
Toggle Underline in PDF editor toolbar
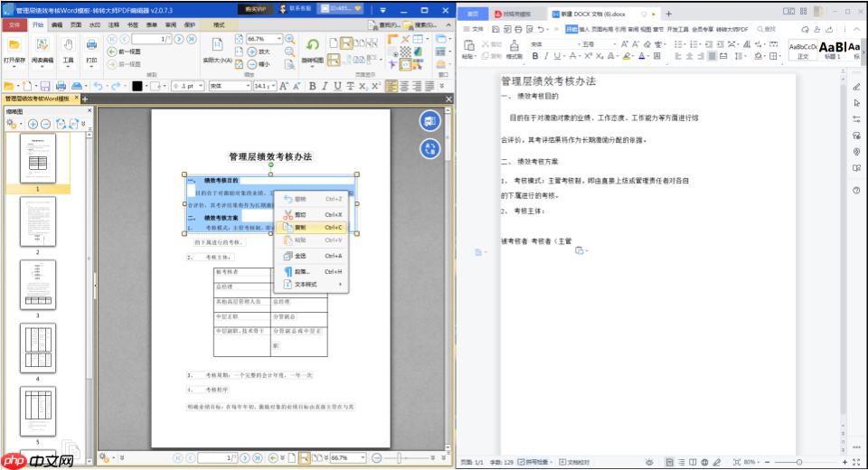tap(337, 86)
